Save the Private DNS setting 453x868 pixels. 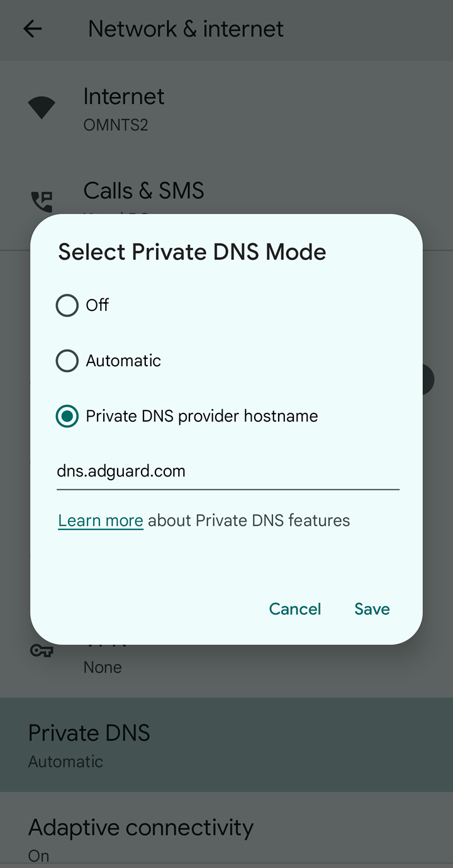pyautogui.click(x=372, y=609)
